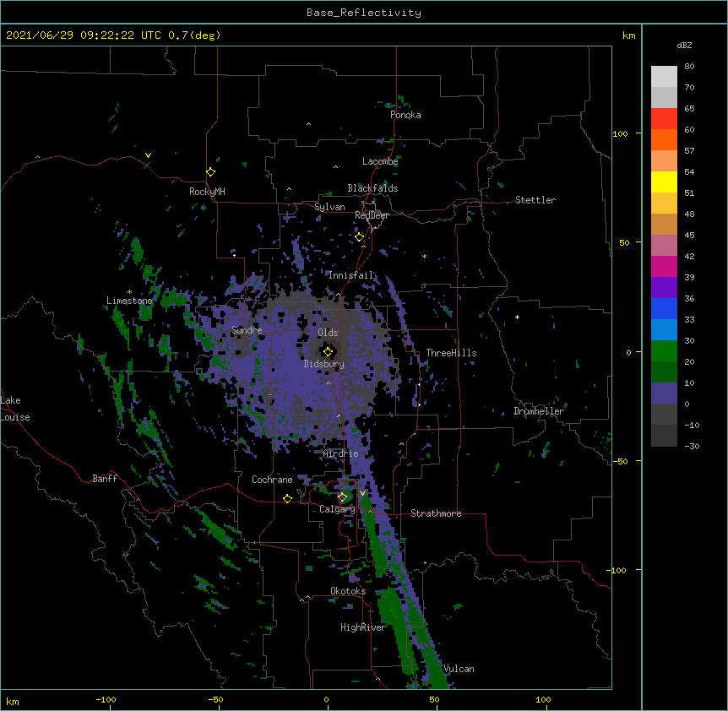Click the RedDeer city label
Viewport: 728px width, 711px height.
coord(372,215)
